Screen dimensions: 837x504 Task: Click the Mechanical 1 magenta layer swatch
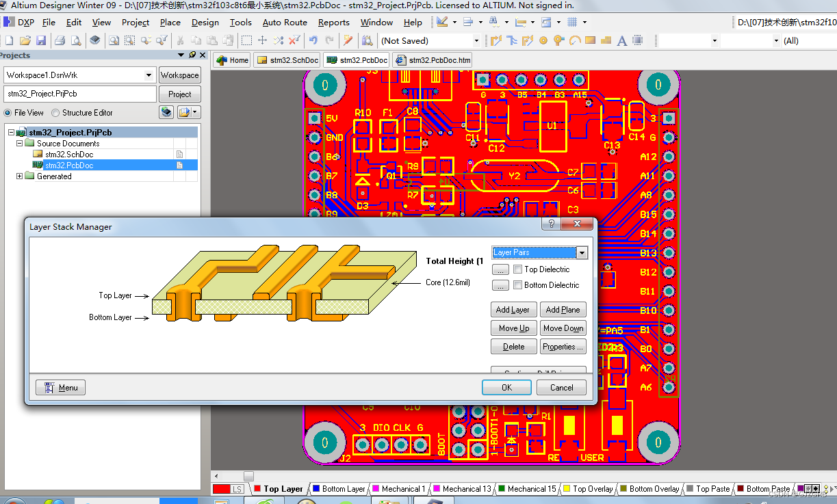(375, 489)
